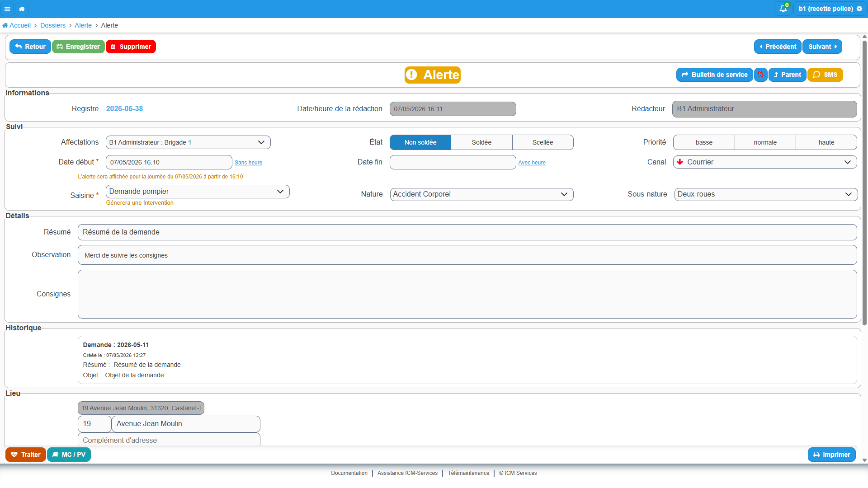The height and width of the screenshot is (488, 868).
Task: Click the Consignes text area
Action: coord(467,294)
